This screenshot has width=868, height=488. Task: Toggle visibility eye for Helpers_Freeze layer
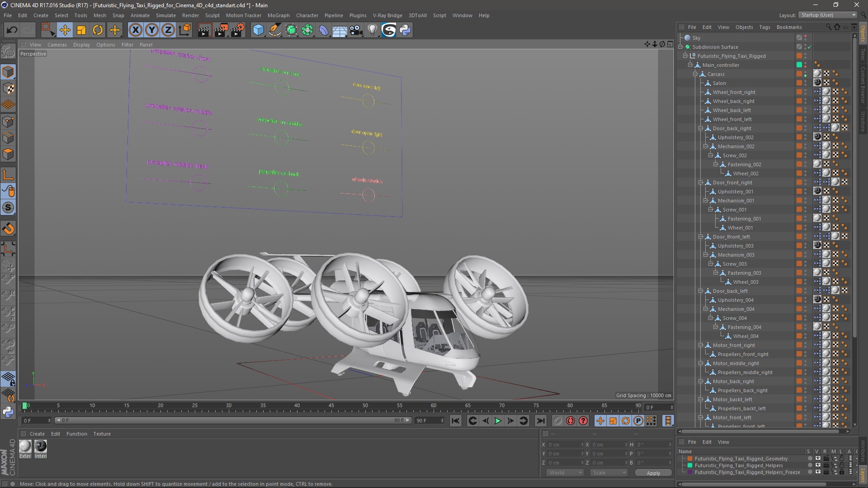point(817,472)
